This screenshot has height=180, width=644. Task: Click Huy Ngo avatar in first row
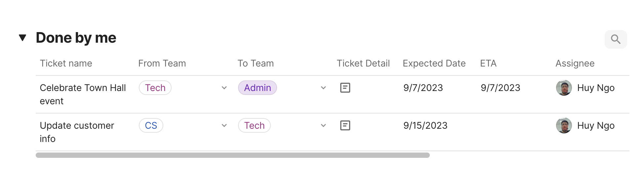564,88
